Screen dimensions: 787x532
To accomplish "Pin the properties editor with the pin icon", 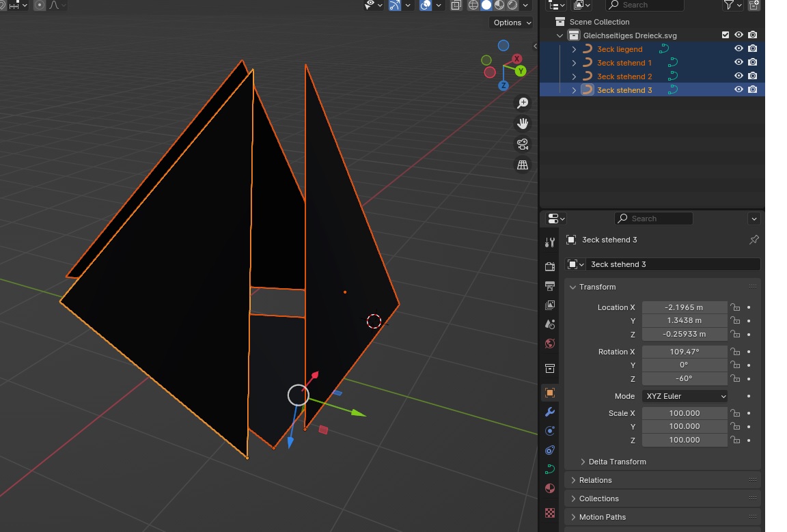I will click(x=754, y=240).
